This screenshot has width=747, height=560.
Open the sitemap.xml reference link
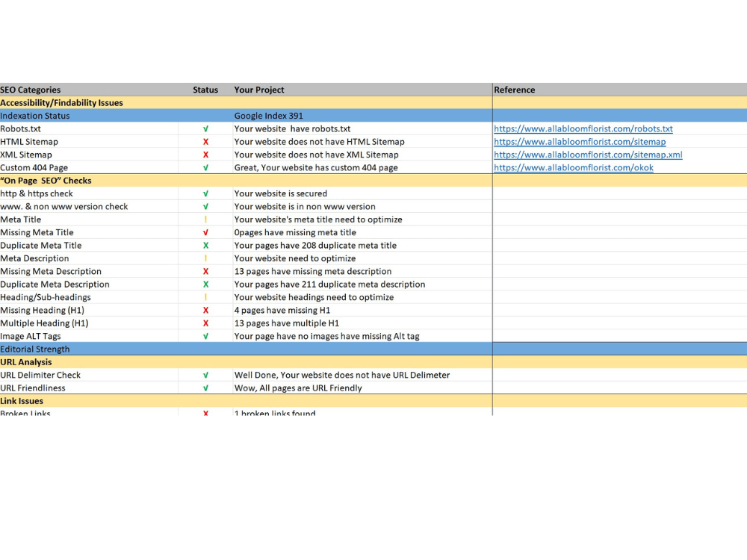click(x=588, y=155)
